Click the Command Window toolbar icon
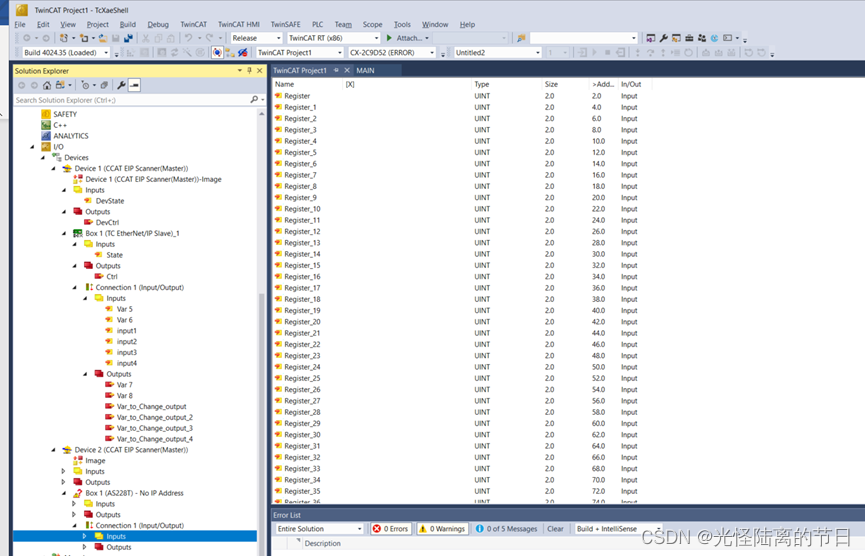The height and width of the screenshot is (556, 865). [728, 38]
